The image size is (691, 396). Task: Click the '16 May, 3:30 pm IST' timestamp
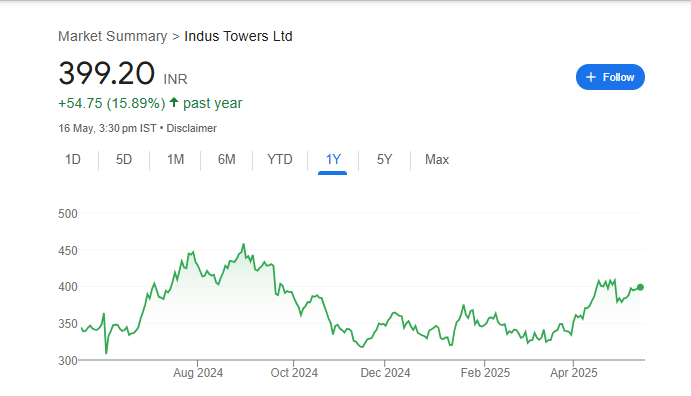107,128
